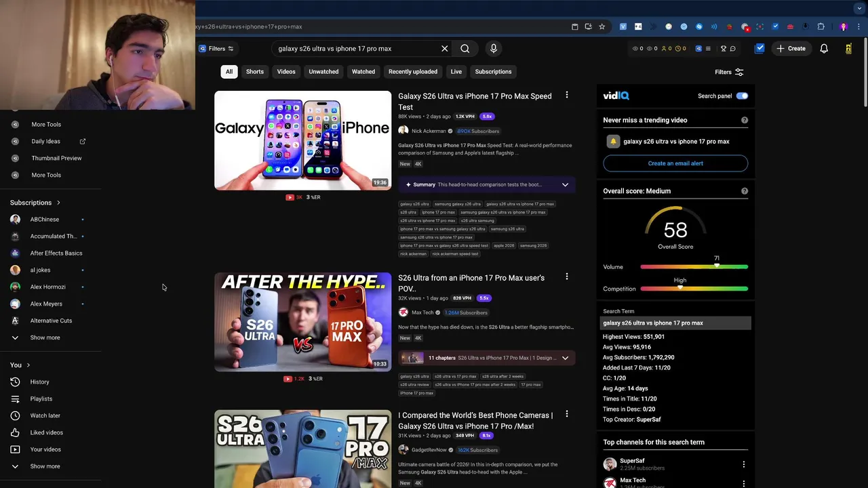Select the All filter chip
Viewport: 868px width, 488px height.
[229, 72]
